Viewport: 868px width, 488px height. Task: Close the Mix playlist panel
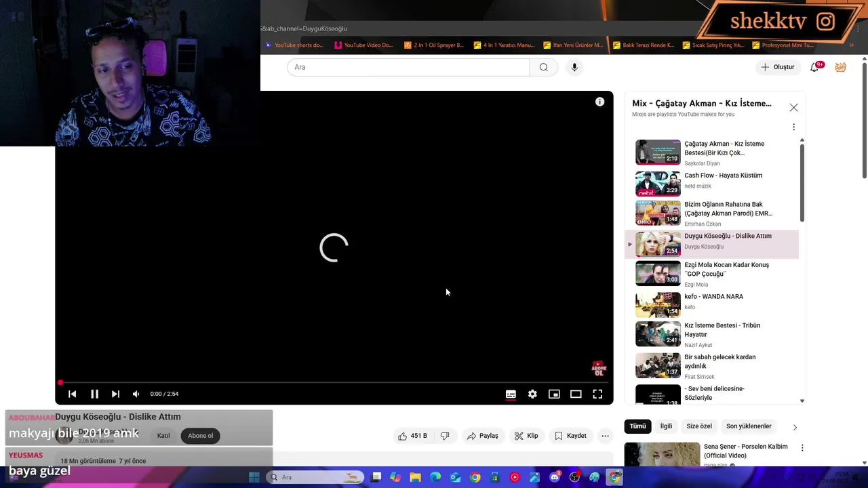click(x=793, y=108)
